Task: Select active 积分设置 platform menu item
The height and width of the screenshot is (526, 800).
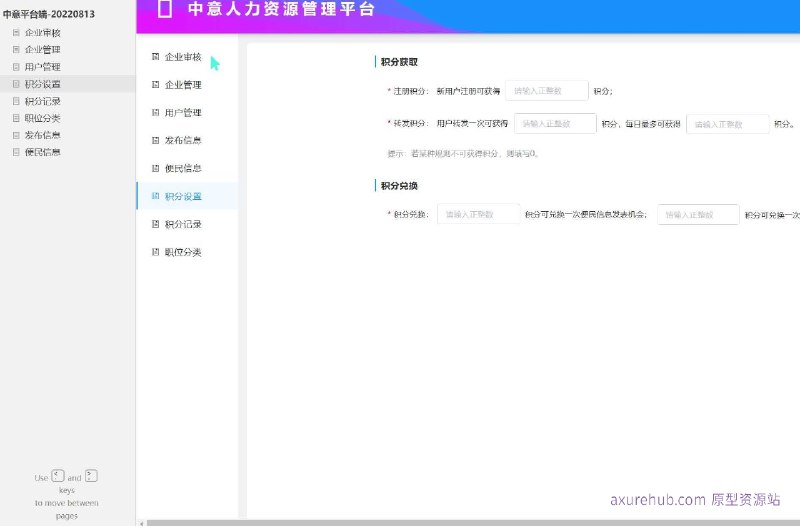Action: (x=187, y=196)
